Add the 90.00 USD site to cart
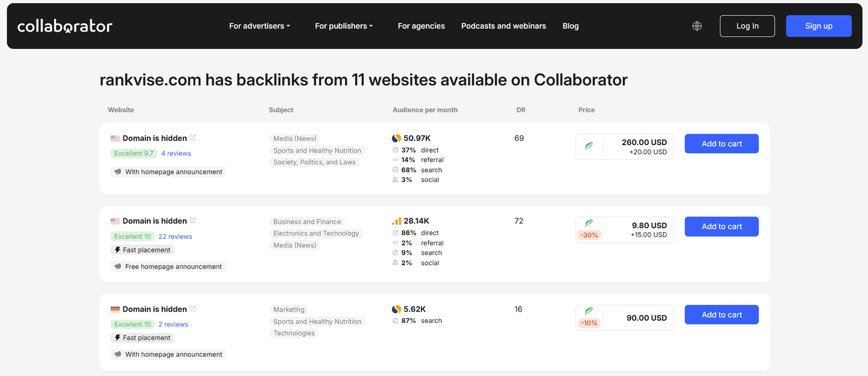This screenshot has width=868, height=376. click(722, 315)
